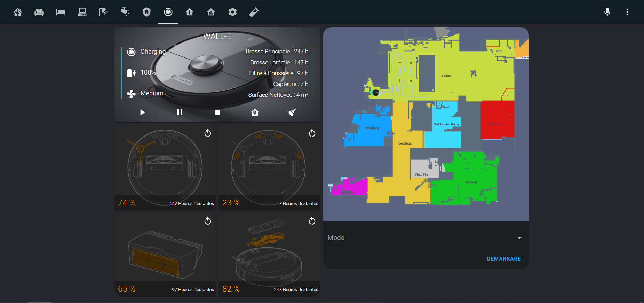This screenshot has width=644, height=303.
Task: Open the security shield tab
Action: [x=147, y=12]
